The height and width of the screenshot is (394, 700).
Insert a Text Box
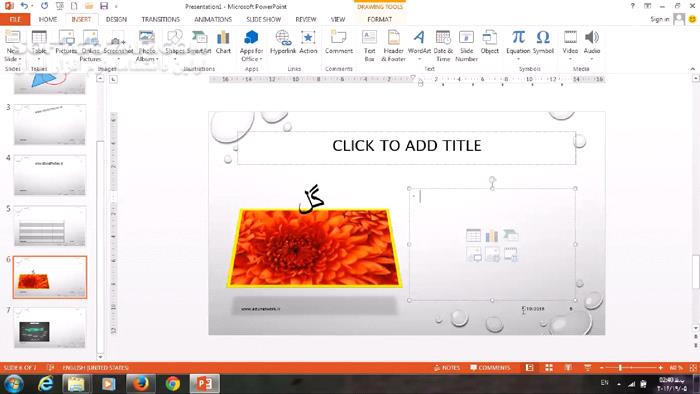[x=369, y=46]
